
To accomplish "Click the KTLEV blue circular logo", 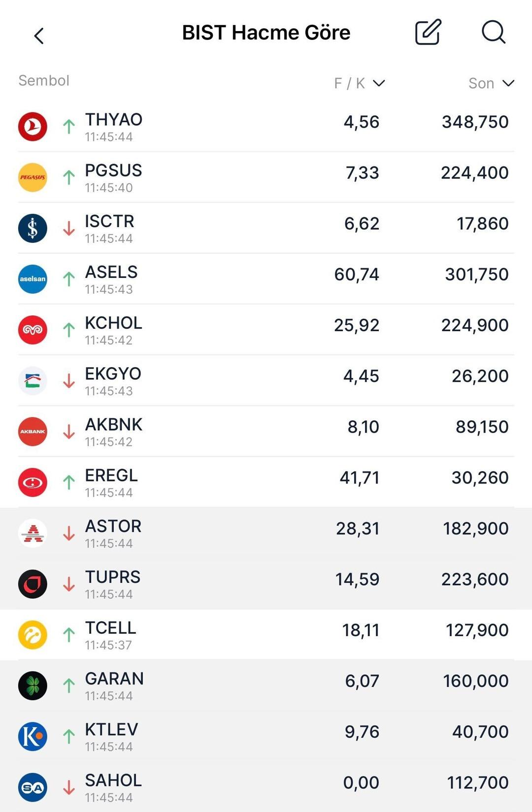I will 32,737.
